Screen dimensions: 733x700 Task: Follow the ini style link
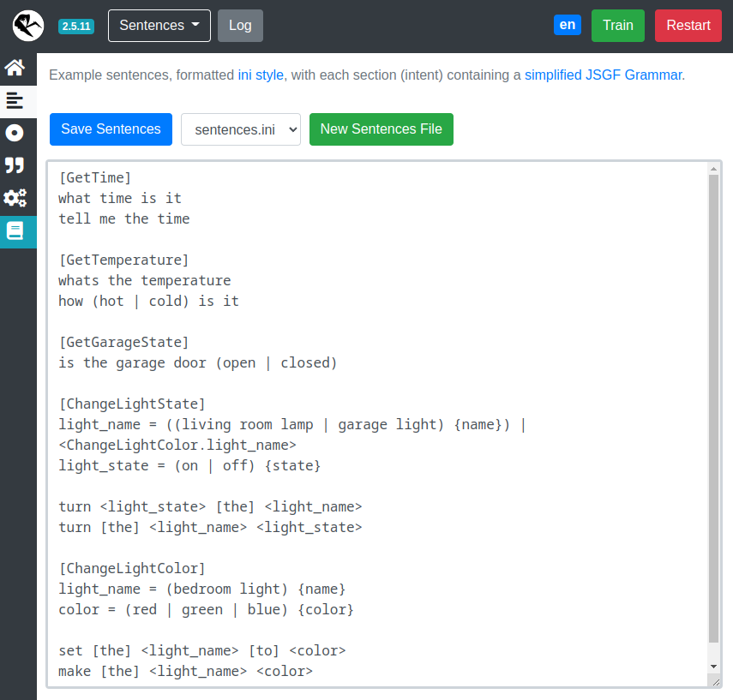[261, 75]
